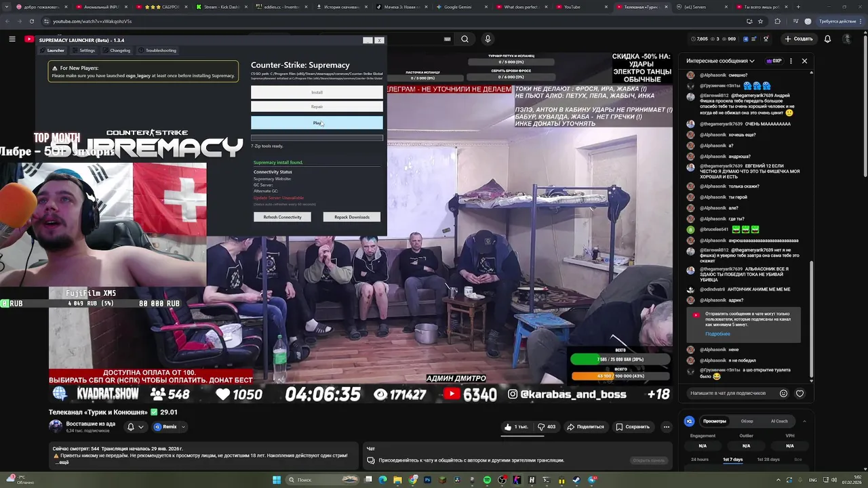This screenshot has width=868, height=488.
Task: Expand the subscription notification bell dropdown
Action: 136,427
